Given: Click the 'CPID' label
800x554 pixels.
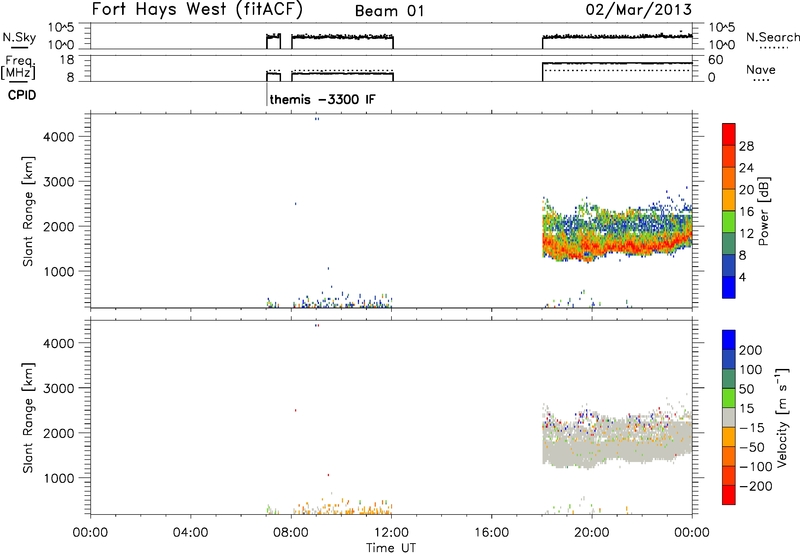Looking at the screenshot, I should pyautogui.click(x=22, y=95).
